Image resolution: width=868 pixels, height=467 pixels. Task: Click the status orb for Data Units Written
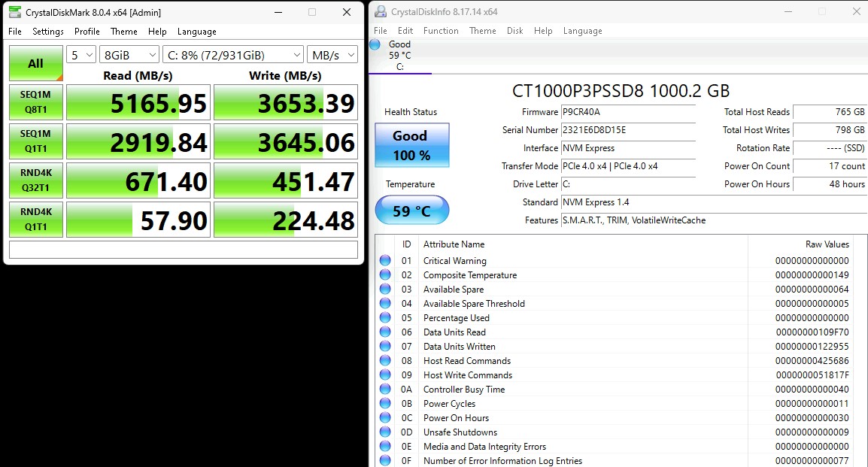coord(385,347)
